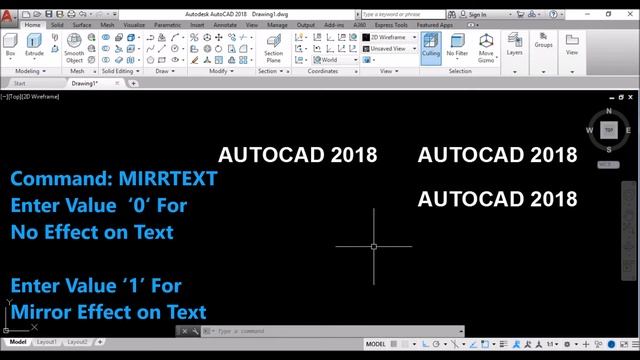Screen dimensions: 640x360
Task: Toggle Polar tracking in status bar
Action: [436, 344]
